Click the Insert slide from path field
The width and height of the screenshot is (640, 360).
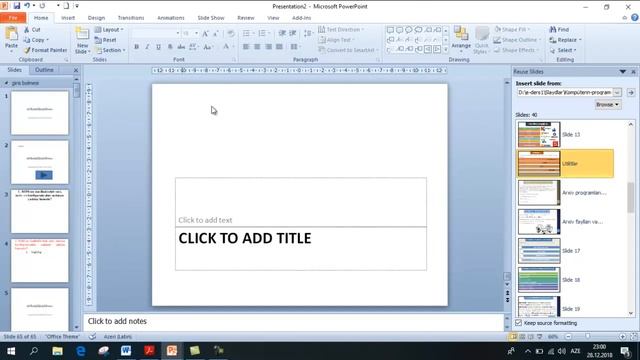click(x=564, y=93)
